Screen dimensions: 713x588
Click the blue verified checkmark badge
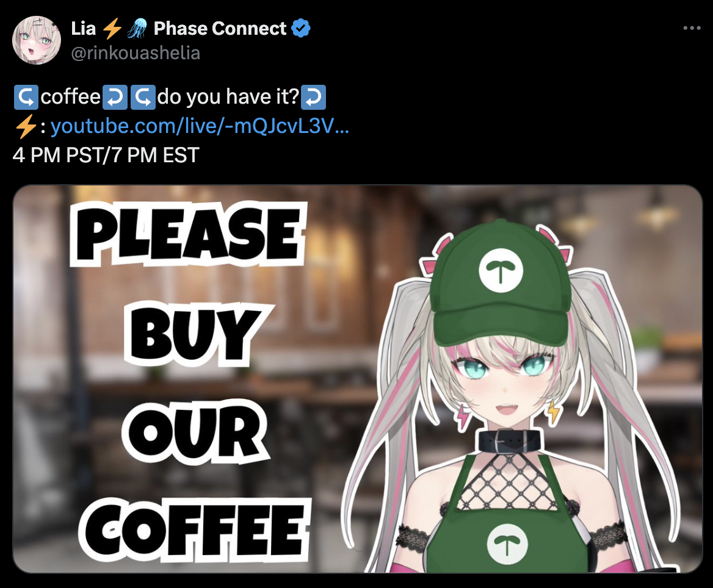301,28
